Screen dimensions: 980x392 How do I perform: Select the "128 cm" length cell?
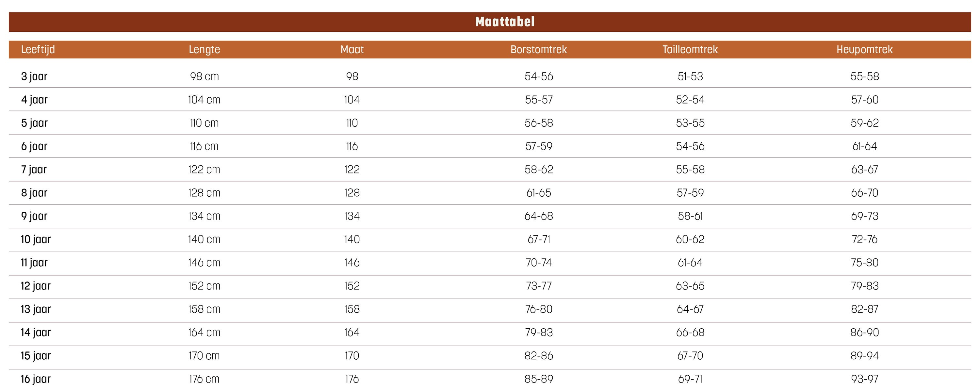(x=204, y=193)
